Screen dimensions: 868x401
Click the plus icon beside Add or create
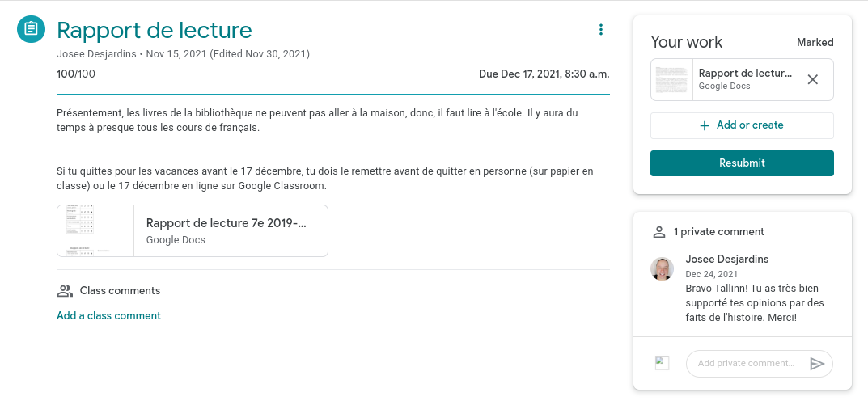pos(705,125)
